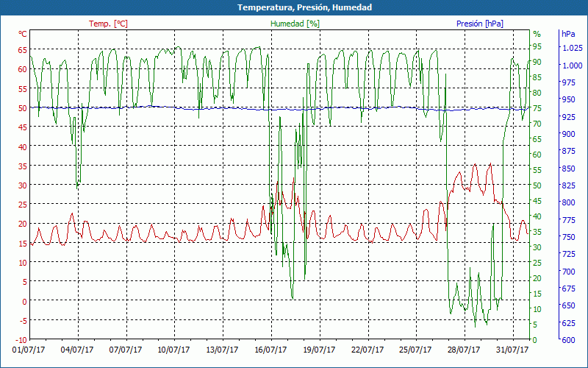Click the '1.025' value on pressure axis
This screenshot has height=368, width=588.
pos(572,48)
